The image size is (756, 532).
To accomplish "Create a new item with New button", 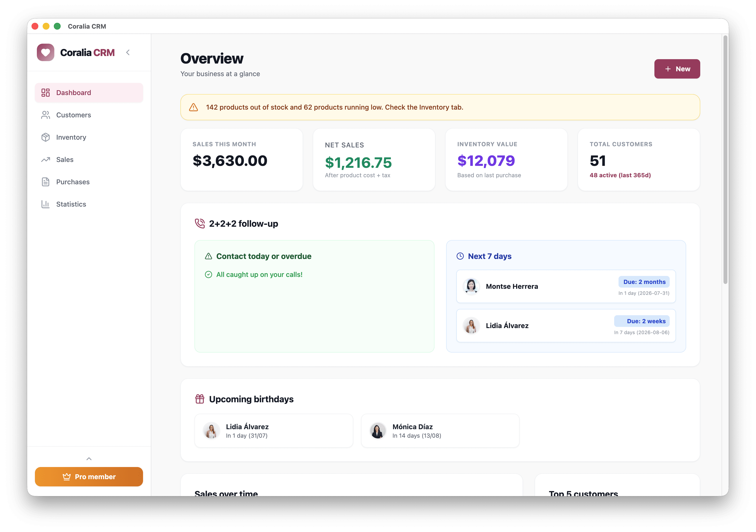I will 677,69.
